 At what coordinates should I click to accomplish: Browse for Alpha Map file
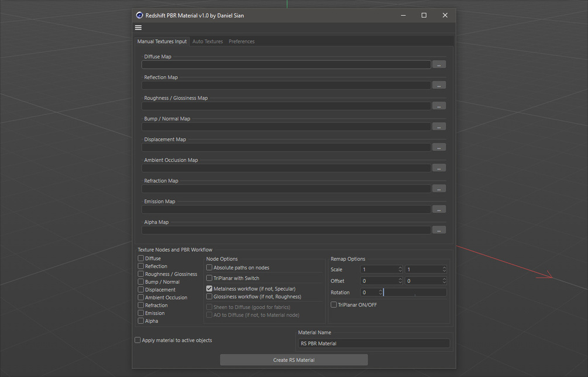(x=439, y=229)
